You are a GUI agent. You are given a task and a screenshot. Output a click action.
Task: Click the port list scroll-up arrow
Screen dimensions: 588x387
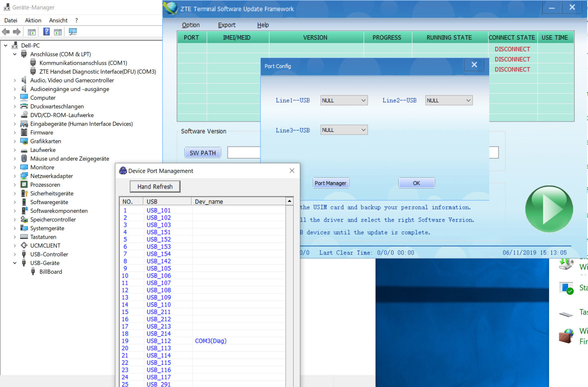tap(289, 201)
